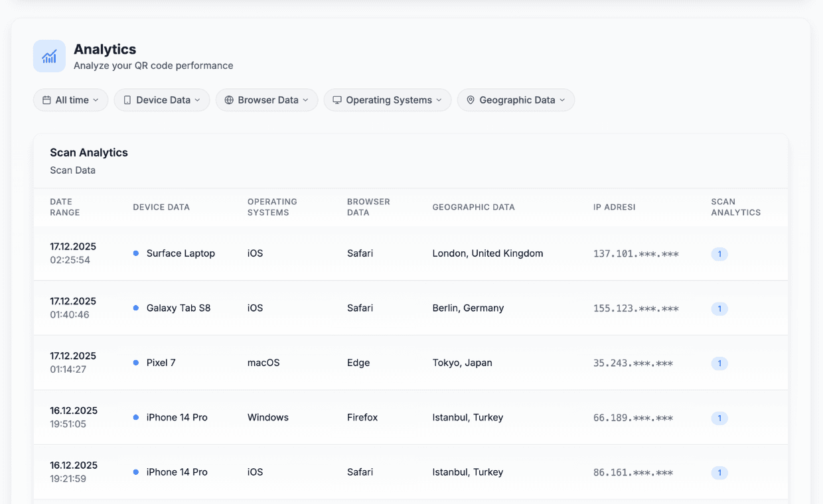Image resolution: width=823 pixels, height=504 pixels.
Task: Click the calendar icon in All time filter
Action: click(x=46, y=100)
